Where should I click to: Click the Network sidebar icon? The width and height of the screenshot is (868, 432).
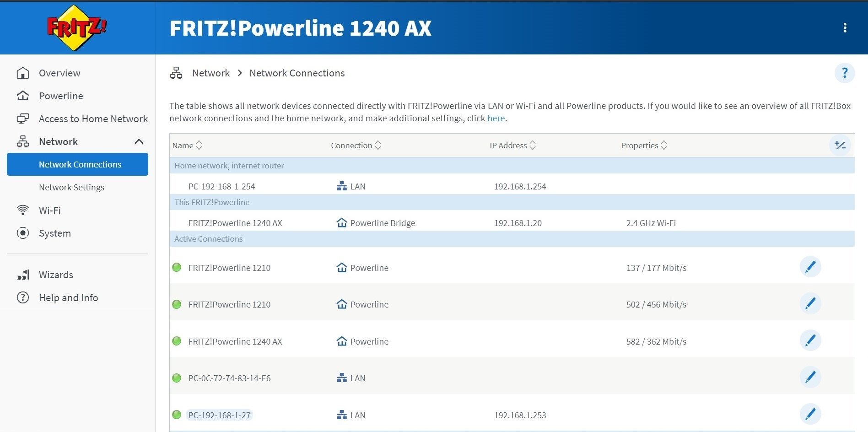tap(23, 142)
